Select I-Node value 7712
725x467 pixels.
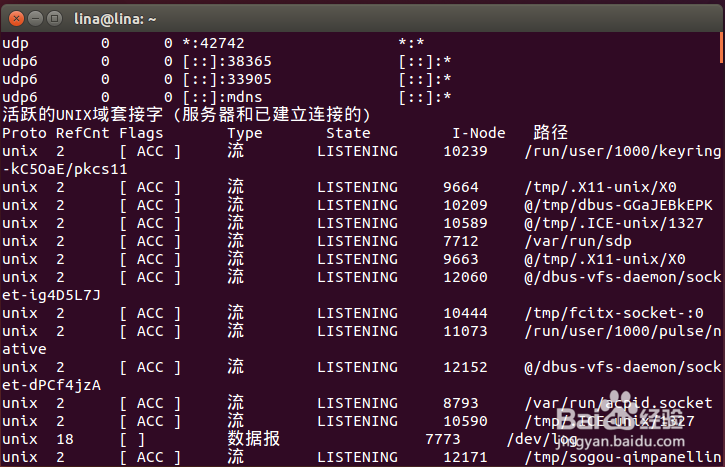(x=461, y=241)
